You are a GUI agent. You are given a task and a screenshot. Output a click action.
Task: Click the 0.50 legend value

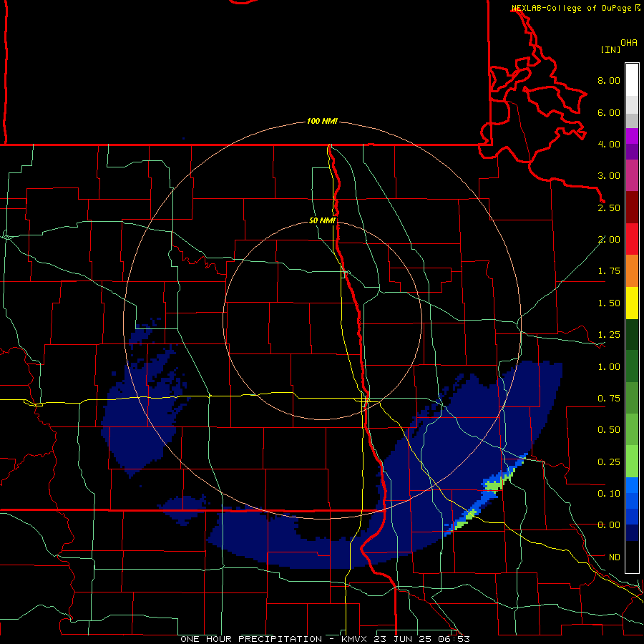(x=609, y=430)
